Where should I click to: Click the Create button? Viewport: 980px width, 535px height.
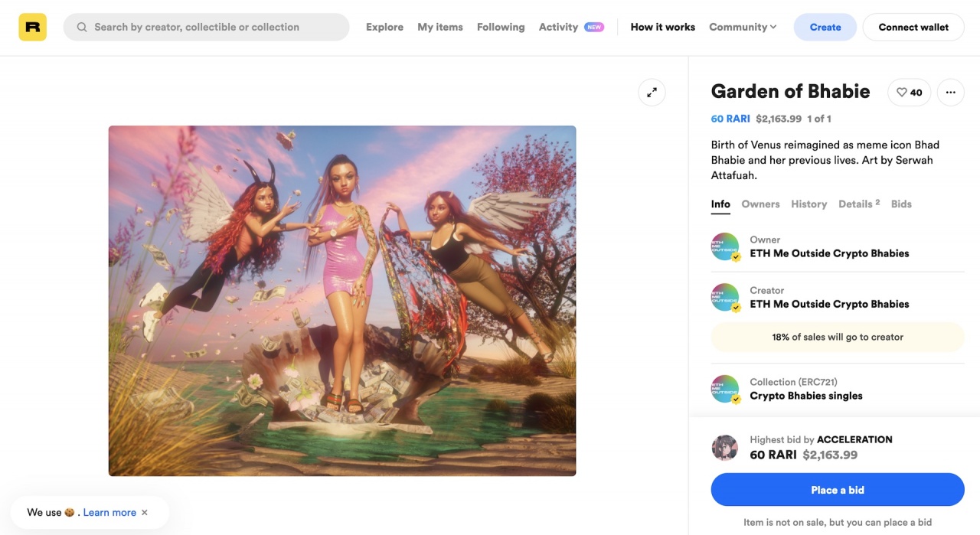tap(825, 27)
